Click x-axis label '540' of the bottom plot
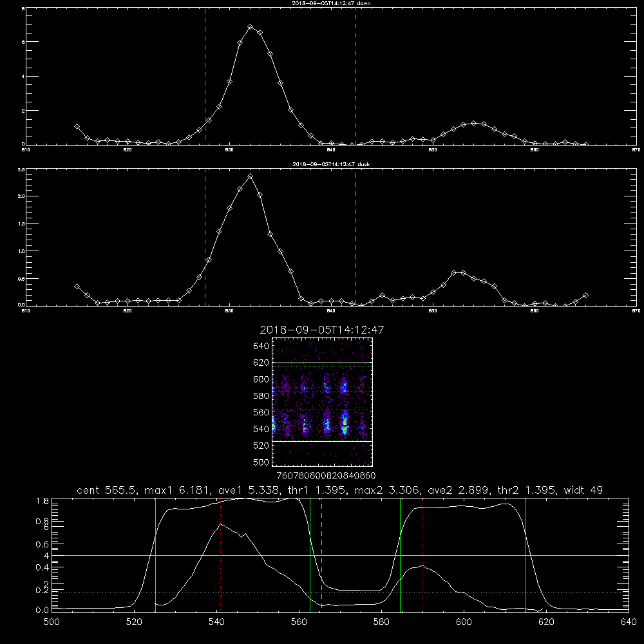Image resolution: width=644 pixels, height=644 pixels. [216, 622]
